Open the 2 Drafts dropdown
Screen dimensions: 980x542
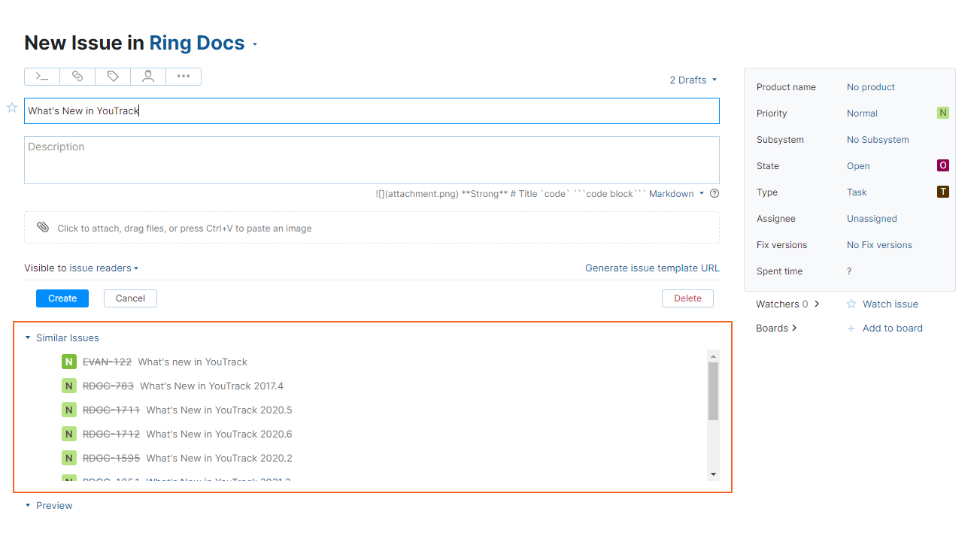click(x=692, y=79)
